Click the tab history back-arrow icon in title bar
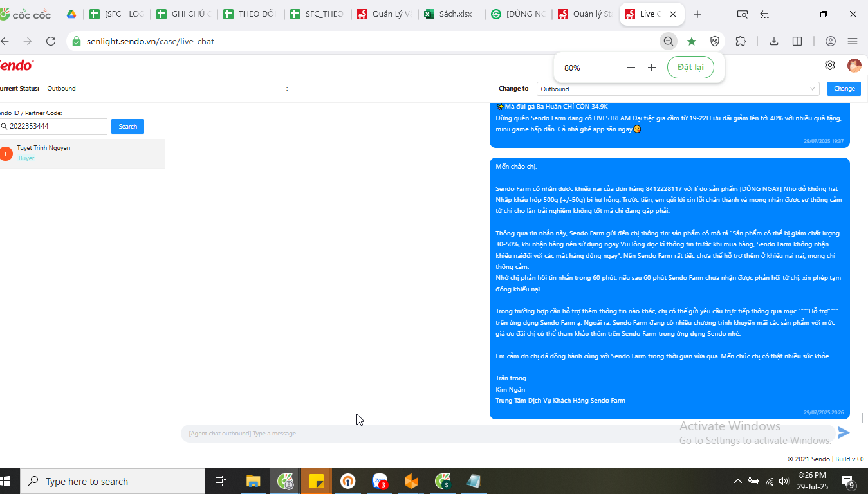Screen dimensions: 868x494 click(764, 14)
